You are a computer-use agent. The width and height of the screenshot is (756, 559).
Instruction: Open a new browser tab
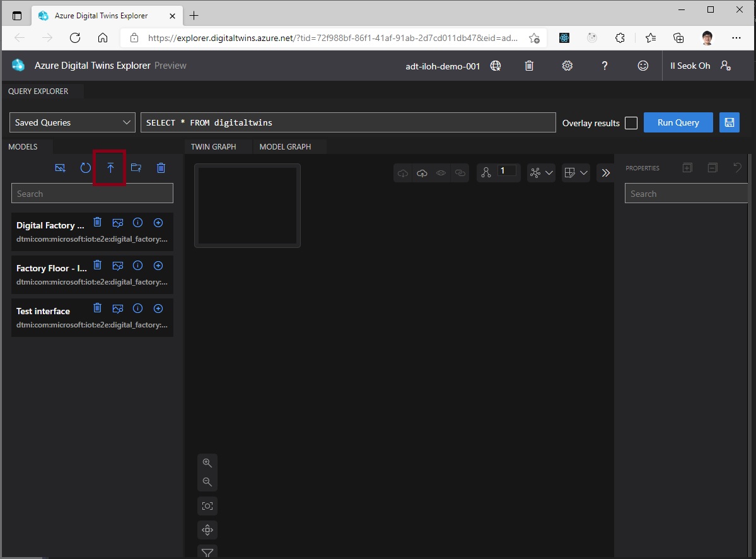click(194, 15)
